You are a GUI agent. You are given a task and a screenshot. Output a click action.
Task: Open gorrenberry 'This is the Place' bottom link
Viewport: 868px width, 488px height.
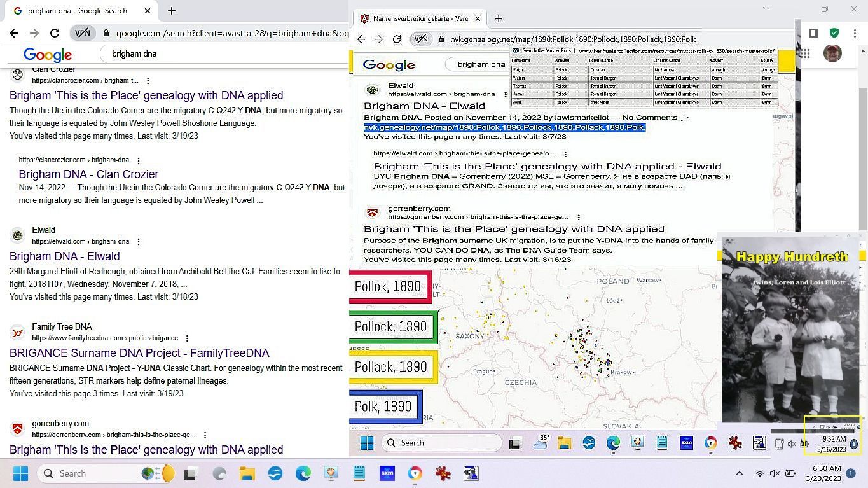pos(146,450)
